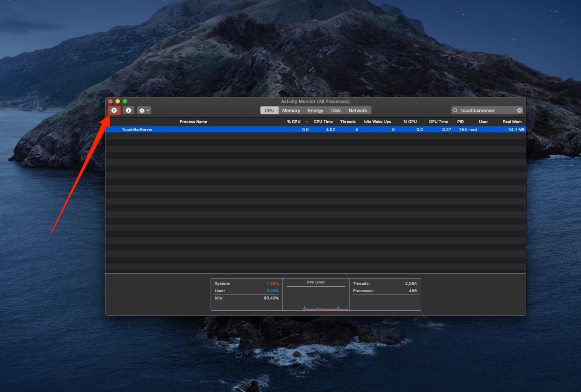The image size is (581, 392).
Task: Open the process info inspector icon
Action: click(x=128, y=110)
